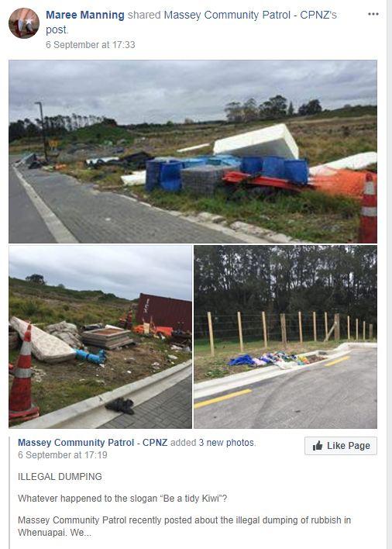Open Maree Manning's profile name link

(x=85, y=15)
